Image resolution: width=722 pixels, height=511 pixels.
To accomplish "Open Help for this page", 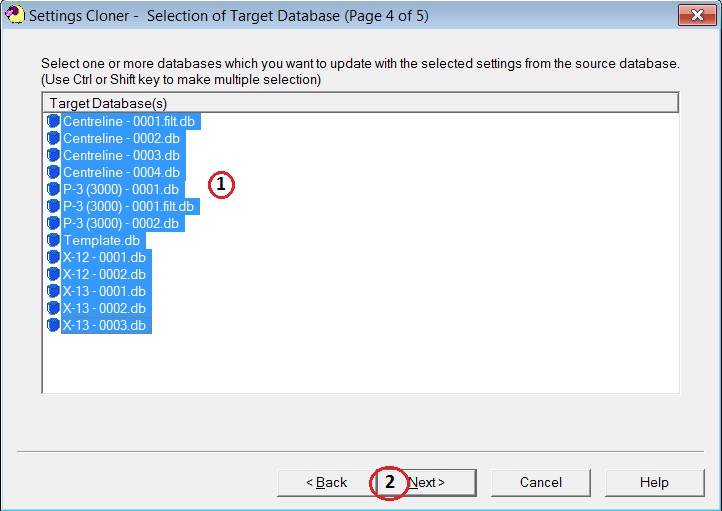I will point(654,482).
